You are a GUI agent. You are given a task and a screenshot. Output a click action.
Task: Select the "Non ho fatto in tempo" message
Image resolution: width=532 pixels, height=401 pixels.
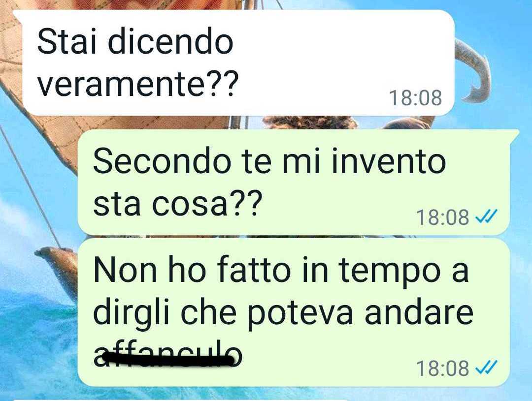[294, 312]
